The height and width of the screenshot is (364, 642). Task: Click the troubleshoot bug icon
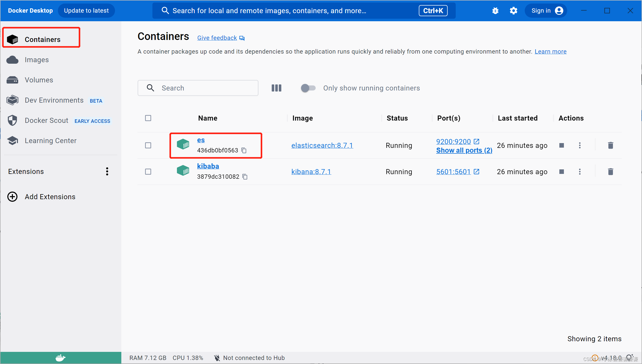tap(495, 11)
